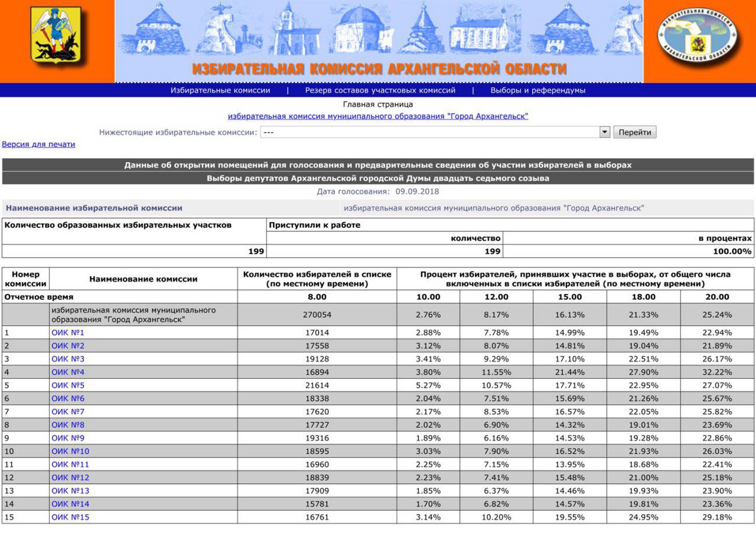
Task: Open the ОИК №11 link
Action: click(70, 464)
